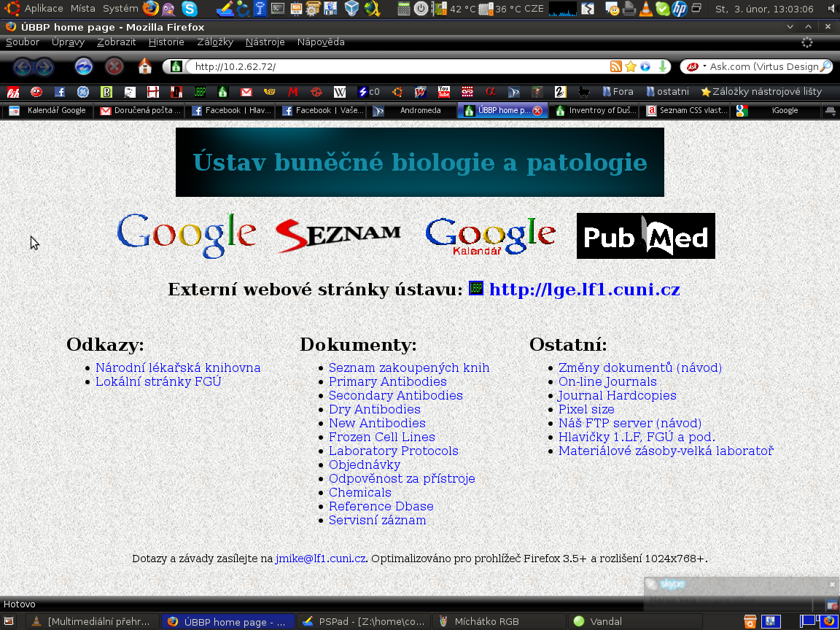840x630 pixels.
Task: Switch to the iGoogle tab
Action: (x=777, y=111)
